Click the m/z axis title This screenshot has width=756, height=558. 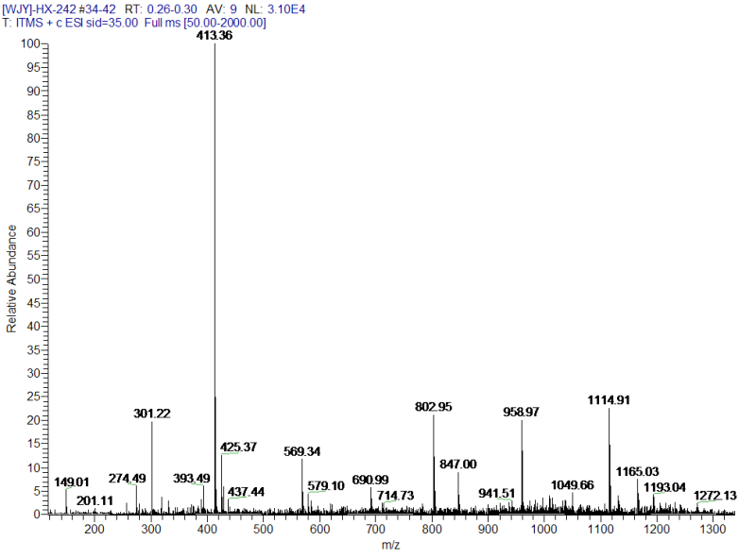tap(390, 545)
